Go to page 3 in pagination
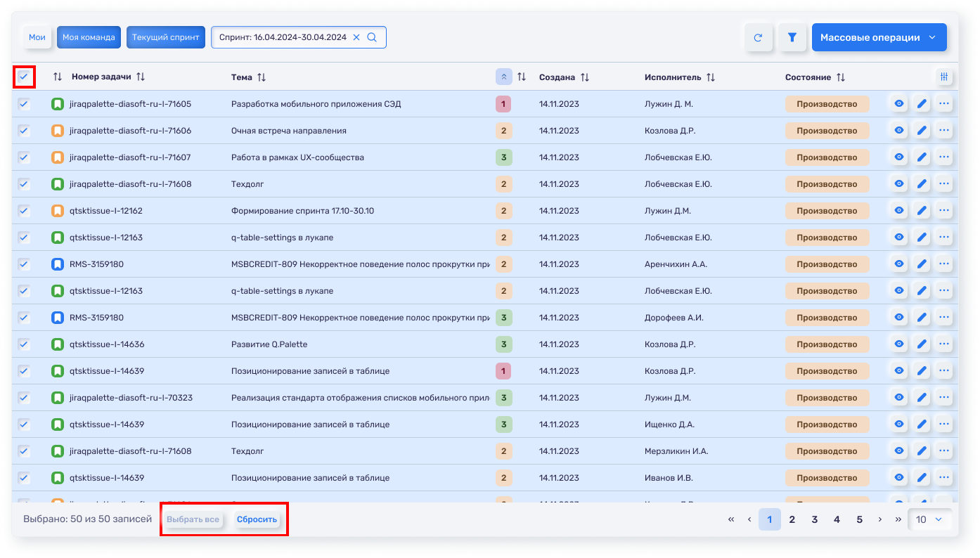The width and height of the screenshot is (980, 558). point(814,520)
